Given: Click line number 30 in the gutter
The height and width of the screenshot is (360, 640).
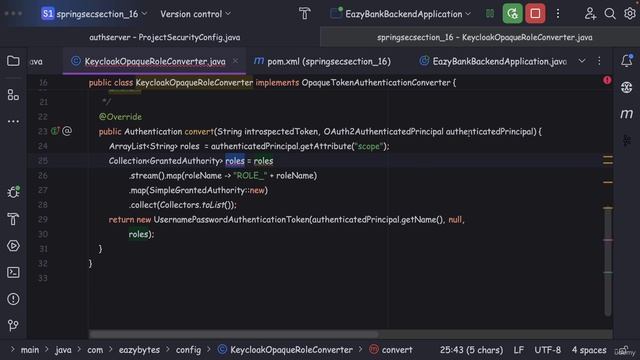Looking at the screenshot, I should pos(42,234).
